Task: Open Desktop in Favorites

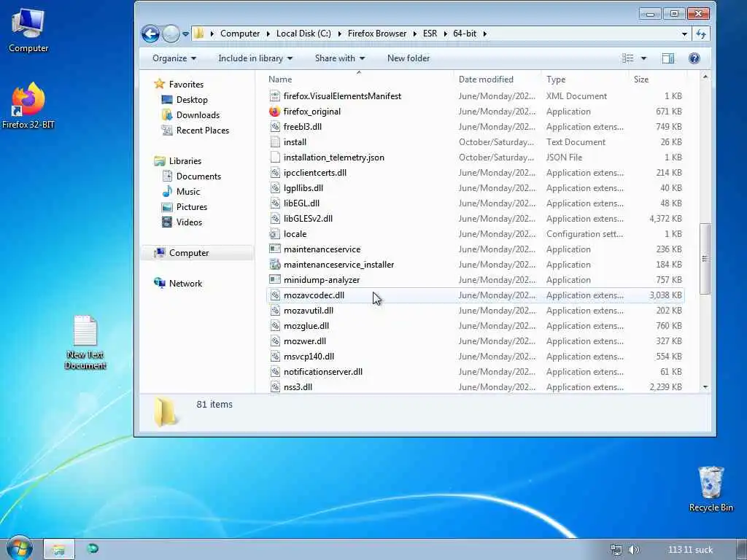Action: tap(192, 99)
